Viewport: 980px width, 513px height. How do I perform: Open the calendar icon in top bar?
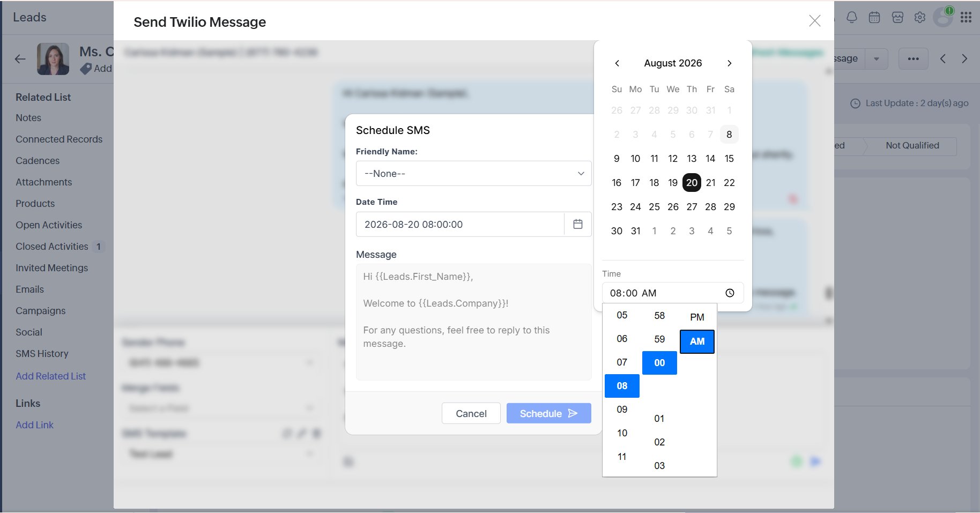tap(874, 18)
